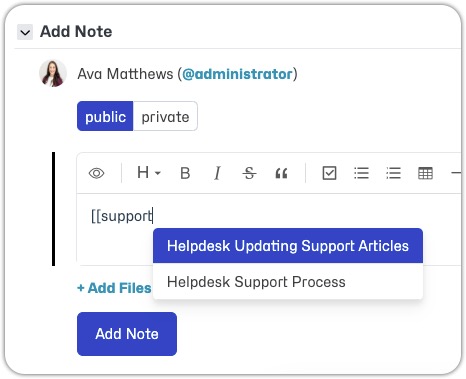Screen dimensions: 466x379
Task: Click the Ava Matthews name text
Action: [x=125, y=74]
